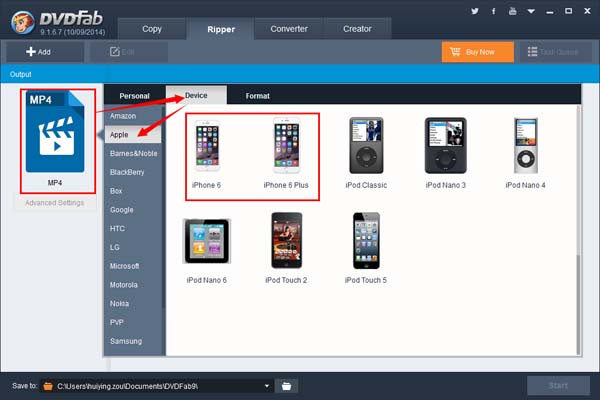This screenshot has height=400, width=600.
Task: Open DVDFab Facebook page icon
Action: [494, 11]
